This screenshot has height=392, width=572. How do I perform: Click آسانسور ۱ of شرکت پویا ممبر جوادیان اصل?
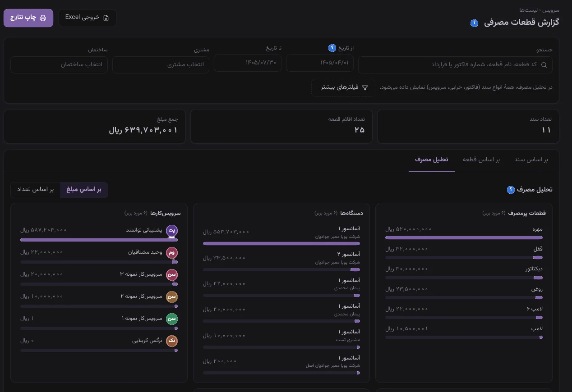point(281,365)
